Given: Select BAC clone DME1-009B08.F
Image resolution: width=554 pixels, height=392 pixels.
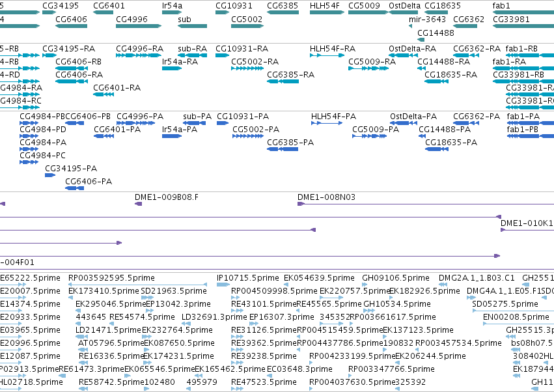Looking at the screenshot, I should tap(138, 204).
